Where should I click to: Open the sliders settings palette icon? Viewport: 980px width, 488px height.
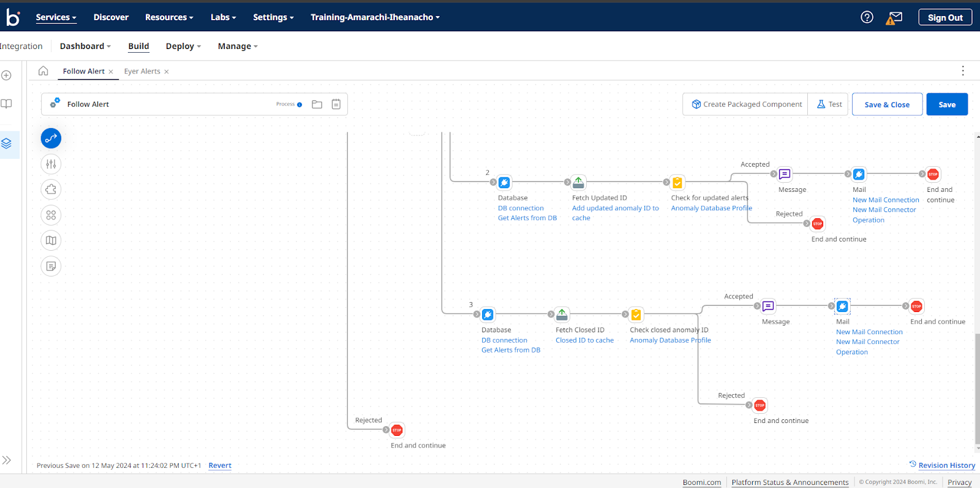51,164
